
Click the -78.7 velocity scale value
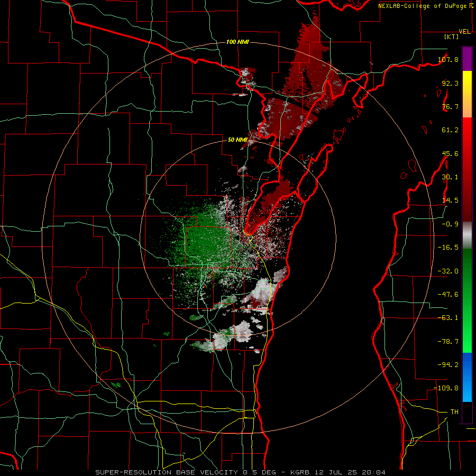pos(448,342)
